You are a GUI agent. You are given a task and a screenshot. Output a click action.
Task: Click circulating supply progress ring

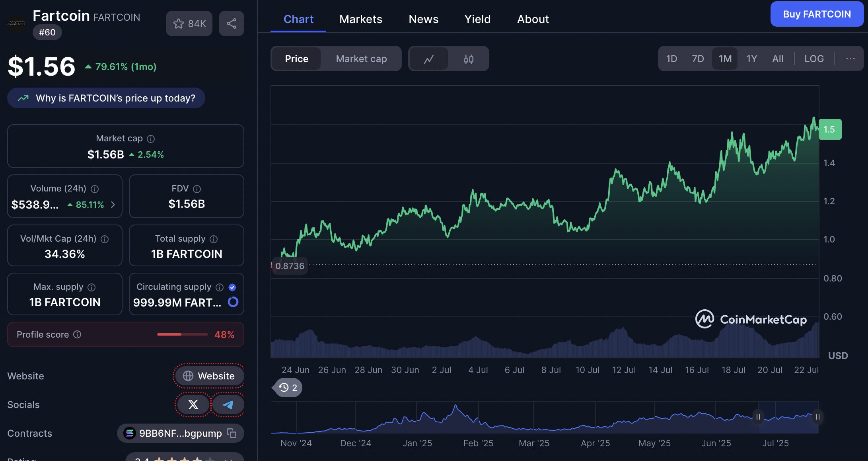[x=233, y=302]
